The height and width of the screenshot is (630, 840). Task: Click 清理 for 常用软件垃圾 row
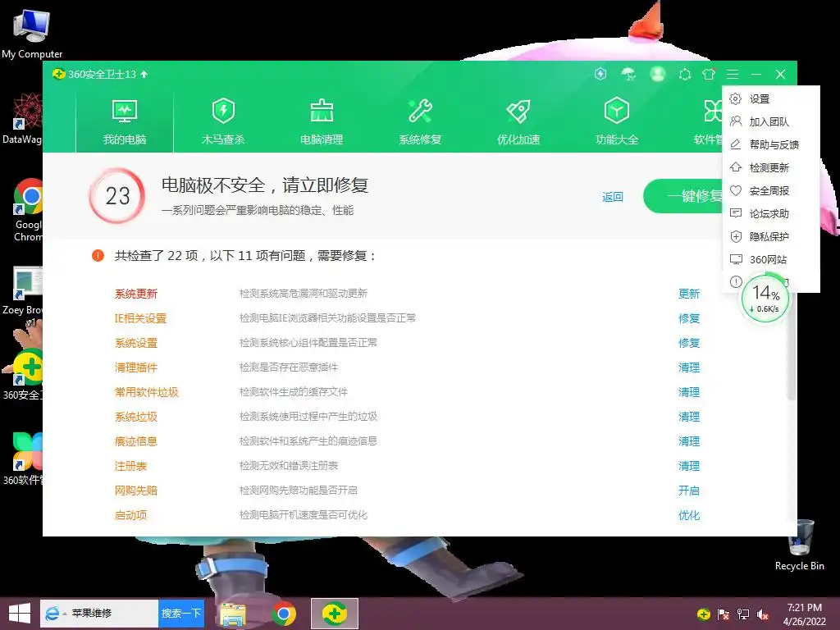[689, 392]
